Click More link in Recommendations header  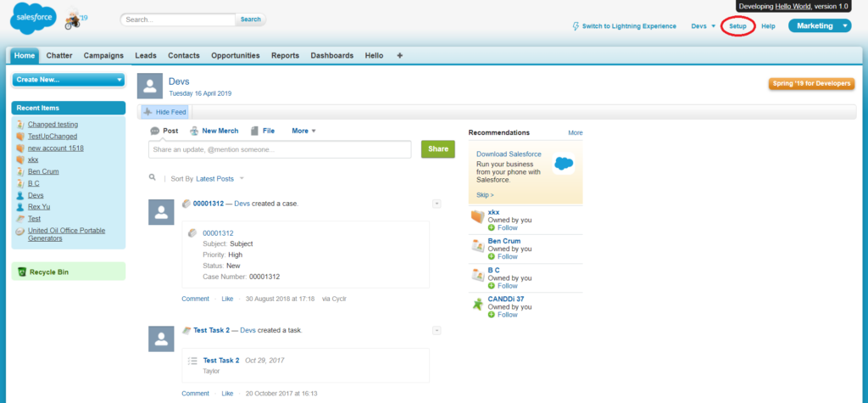(x=576, y=133)
